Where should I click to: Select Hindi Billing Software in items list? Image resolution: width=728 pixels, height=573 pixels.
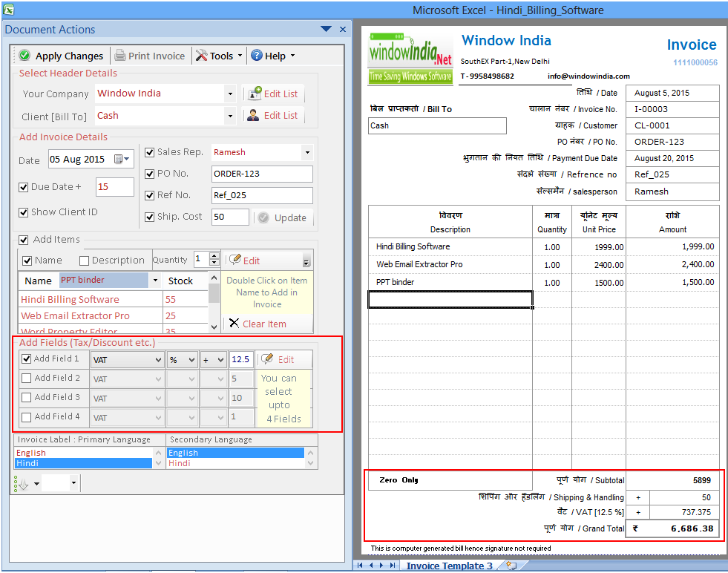pos(90,300)
